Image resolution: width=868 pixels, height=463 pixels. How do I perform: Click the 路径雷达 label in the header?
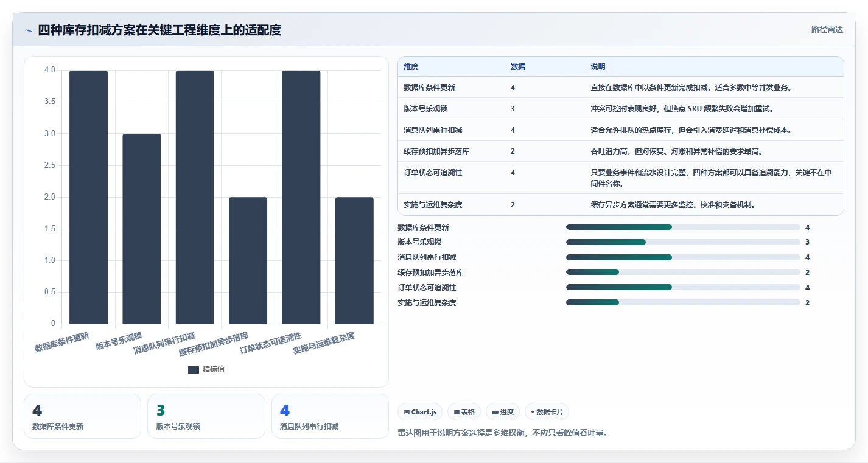[827, 29]
